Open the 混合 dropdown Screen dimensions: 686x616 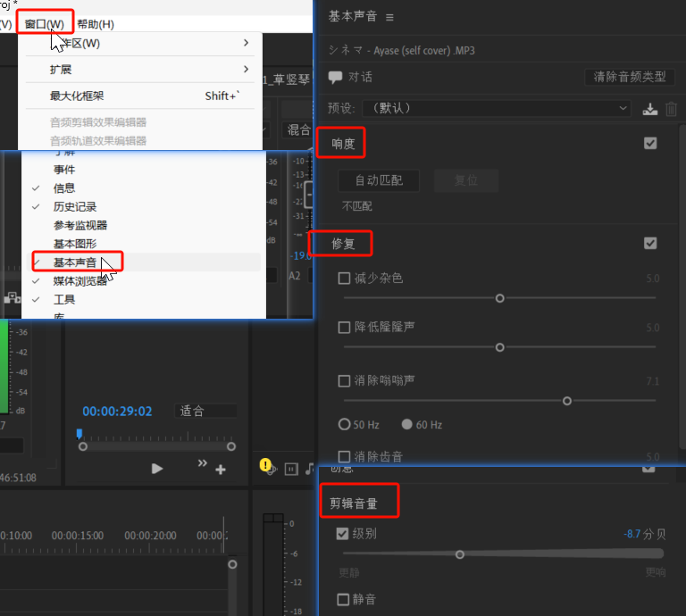pyautogui.click(x=297, y=129)
